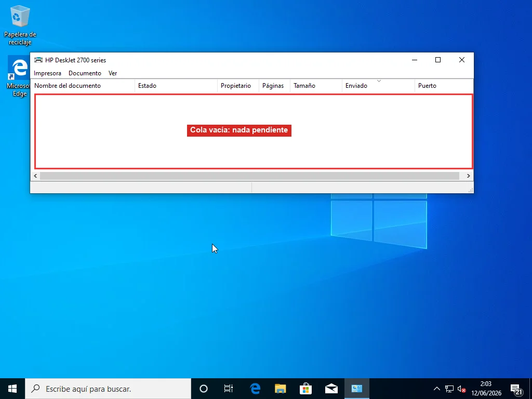Open Cortana from the taskbar
Screen dimensions: 532x399
click(204, 389)
